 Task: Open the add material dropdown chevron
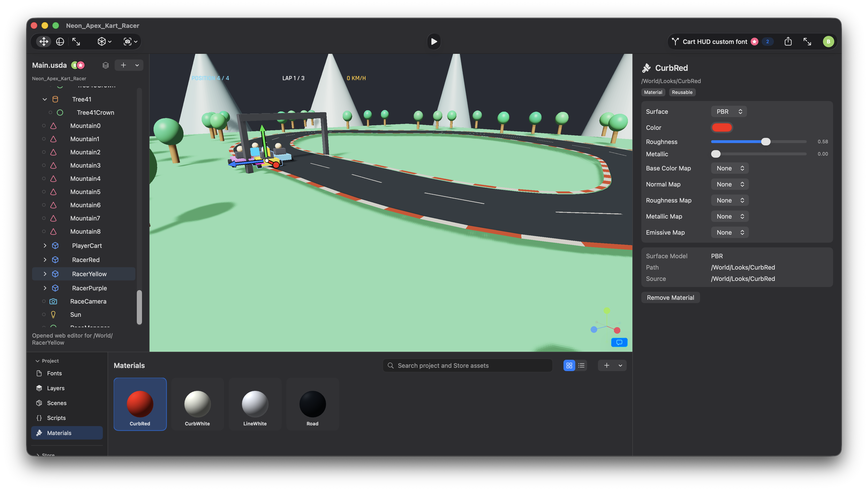[x=620, y=366]
